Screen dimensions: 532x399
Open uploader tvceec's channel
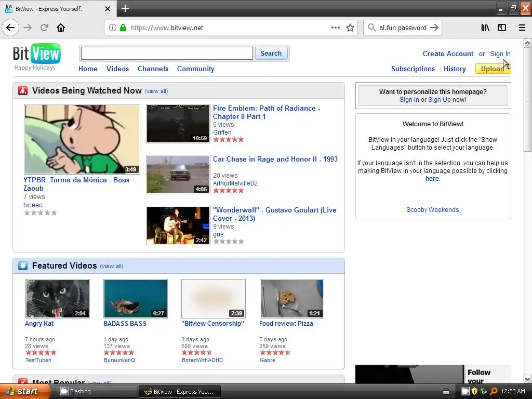tap(33, 205)
